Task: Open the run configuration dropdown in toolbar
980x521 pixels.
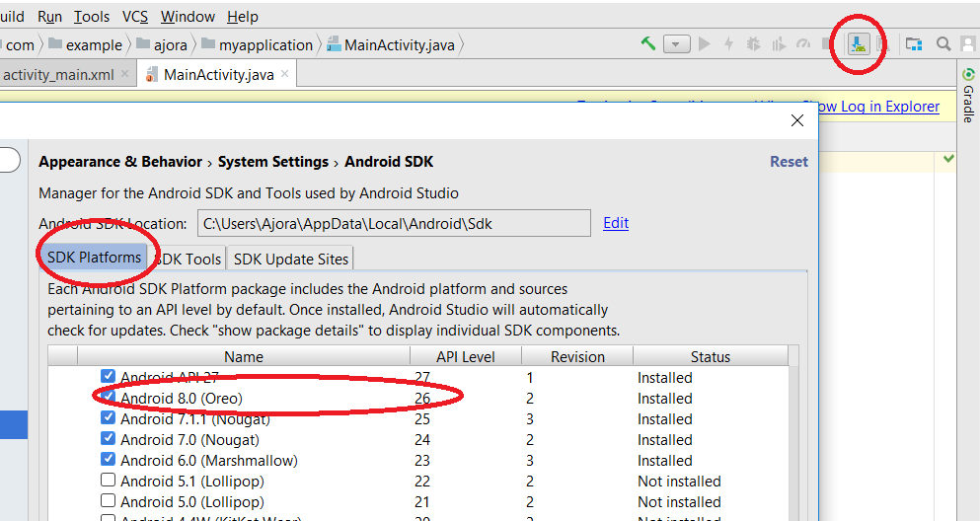Action: click(x=676, y=44)
